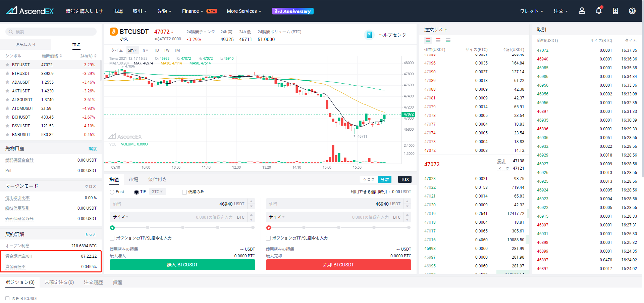Click the Bitcoin coin icon beside BTCUSDT
The width and height of the screenshot is (644, 303).
(x=114, y=32)
